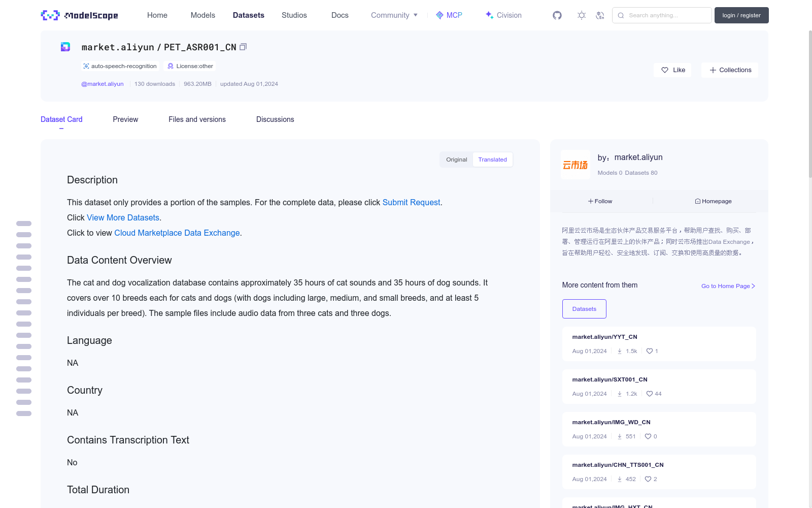Viewport: 812px width, 508px height.
Task: Click "130 downloads" text
Action: 155,84
